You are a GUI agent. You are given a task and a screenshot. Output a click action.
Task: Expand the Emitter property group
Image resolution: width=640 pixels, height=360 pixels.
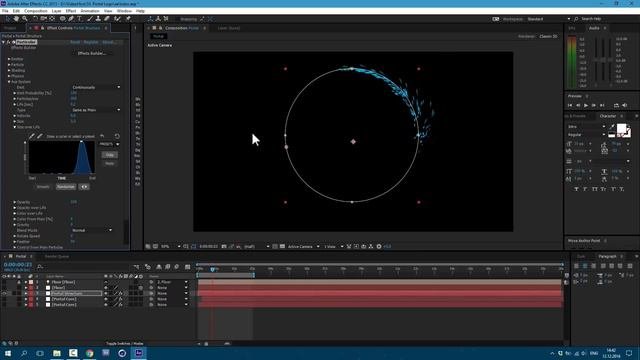pyautogui.click(x=9, y=59)
